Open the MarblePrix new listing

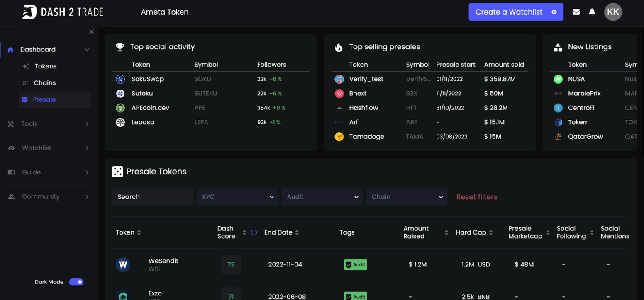click(x=584, y=94)
